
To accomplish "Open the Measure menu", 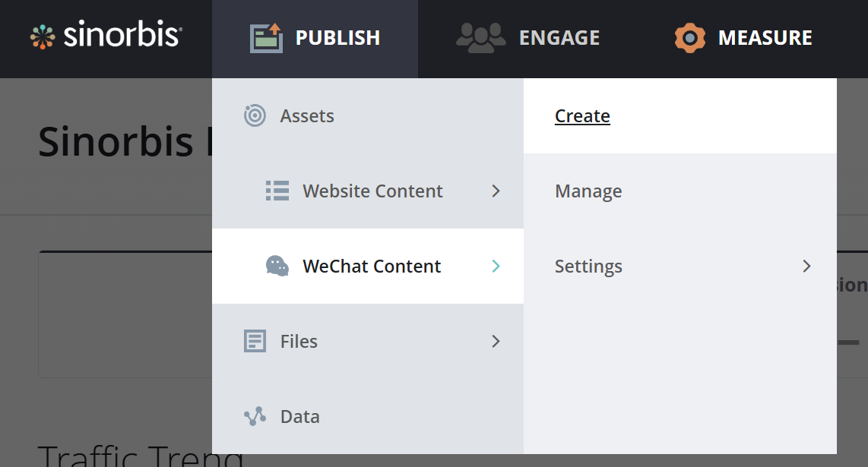I will [x=765, y=37].
